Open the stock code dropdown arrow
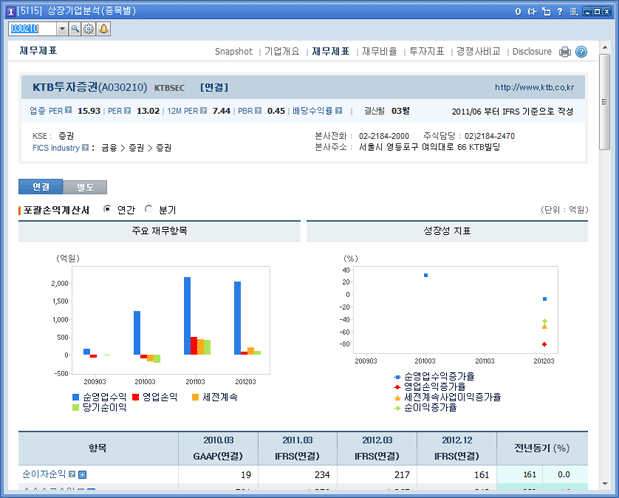This screenshot has width=619, height=498. click(x=63, y=29)
